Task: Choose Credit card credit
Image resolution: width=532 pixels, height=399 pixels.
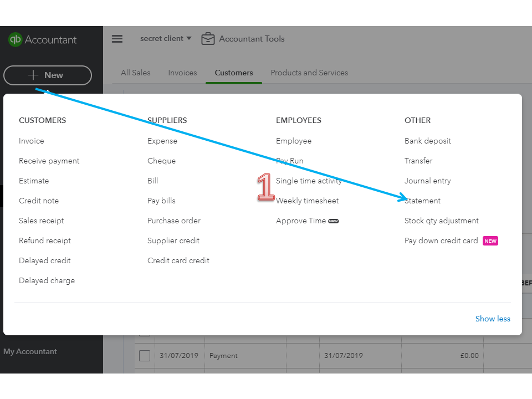Action: tap(178, 260)
